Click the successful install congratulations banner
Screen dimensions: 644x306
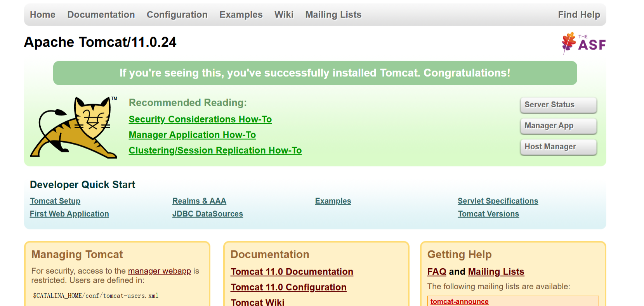315,73
